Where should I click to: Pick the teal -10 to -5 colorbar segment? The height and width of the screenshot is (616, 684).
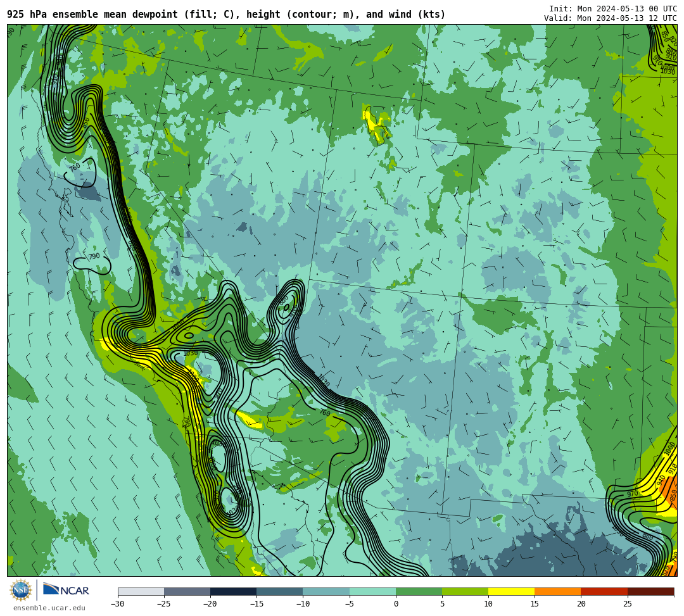click(x=326, y=591)
